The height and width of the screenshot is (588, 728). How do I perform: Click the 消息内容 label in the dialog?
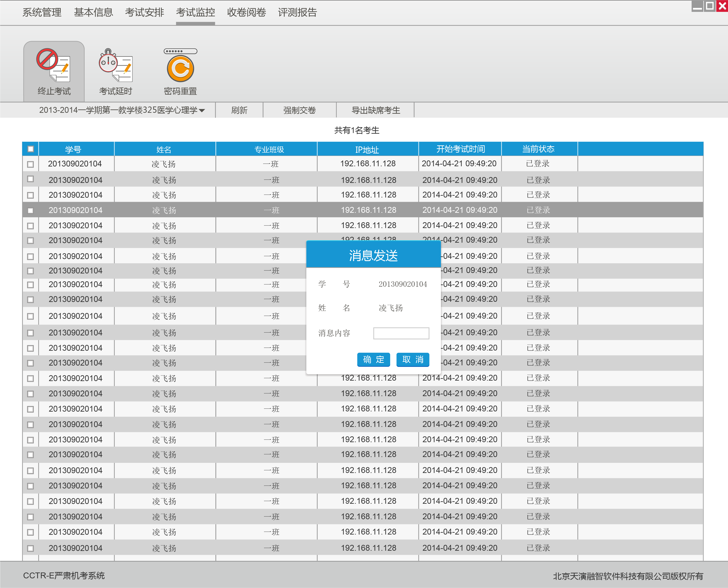click(334, 333)
